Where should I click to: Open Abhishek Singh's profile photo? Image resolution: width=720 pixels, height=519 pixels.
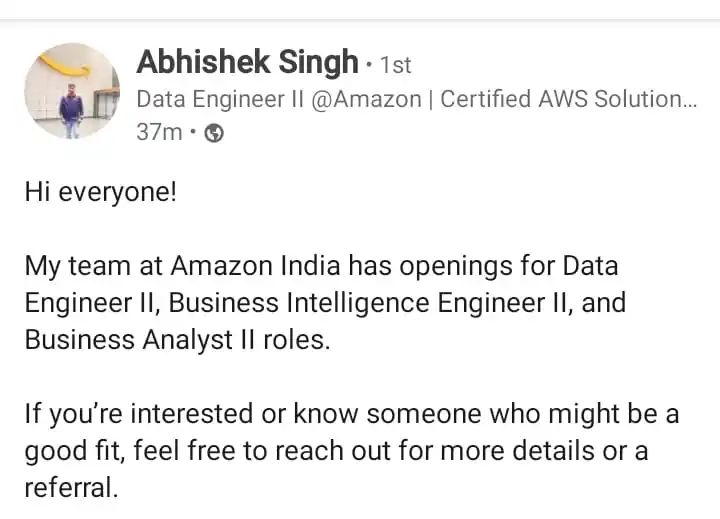72,91
